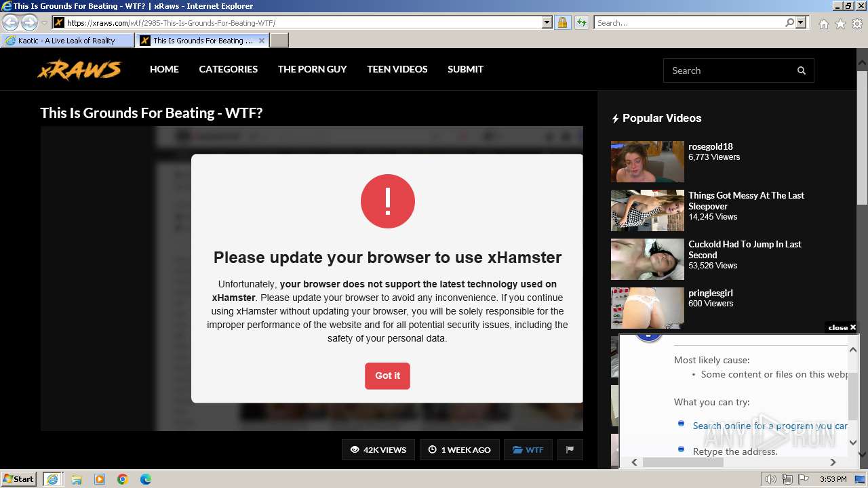This screenshot has height=488, width=868.
Task: Open the recent pages dropdown arrow
Action: [44, 23]
